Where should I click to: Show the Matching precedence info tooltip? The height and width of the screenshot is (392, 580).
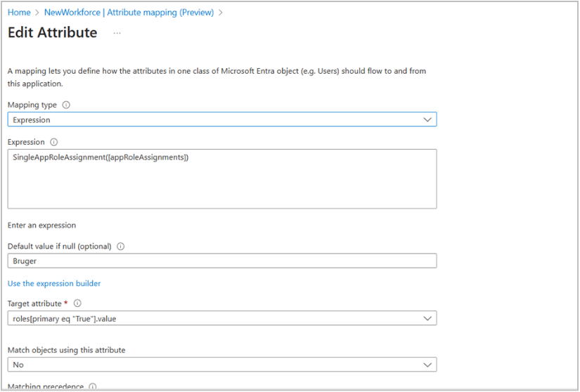(93, 386)
